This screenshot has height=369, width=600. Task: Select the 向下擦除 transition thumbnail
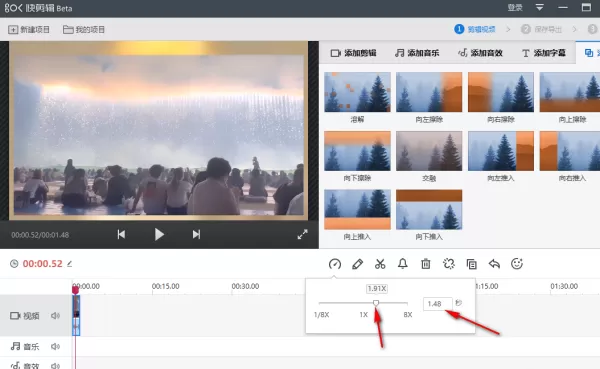coord(357,151)
